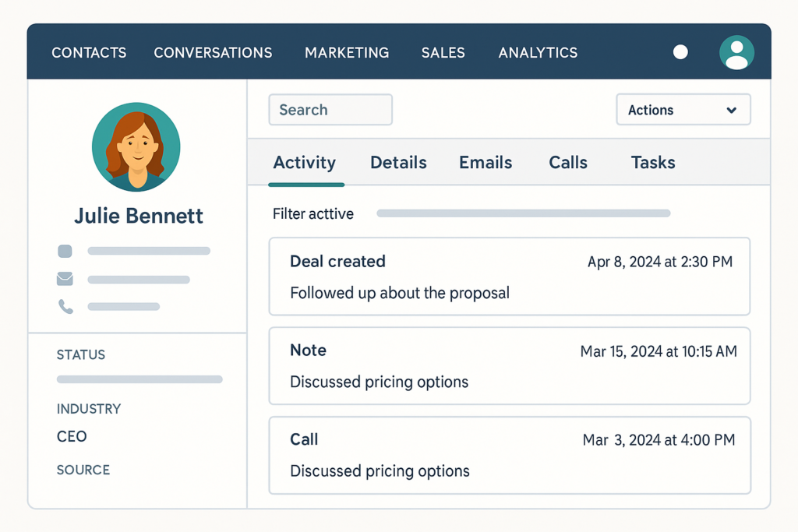
Task: Open the Conversations menu
Action: point(214,53)
